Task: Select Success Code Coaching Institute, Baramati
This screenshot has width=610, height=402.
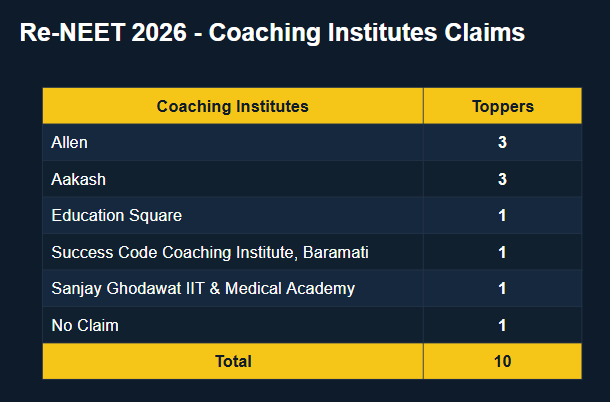Action: 210,252
